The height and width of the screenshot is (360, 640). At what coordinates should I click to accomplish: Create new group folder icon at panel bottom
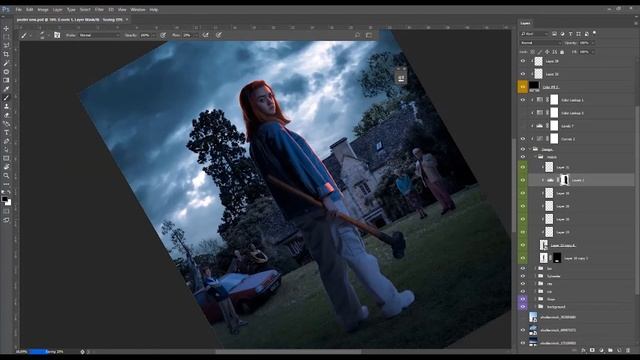tap(610, 350)
